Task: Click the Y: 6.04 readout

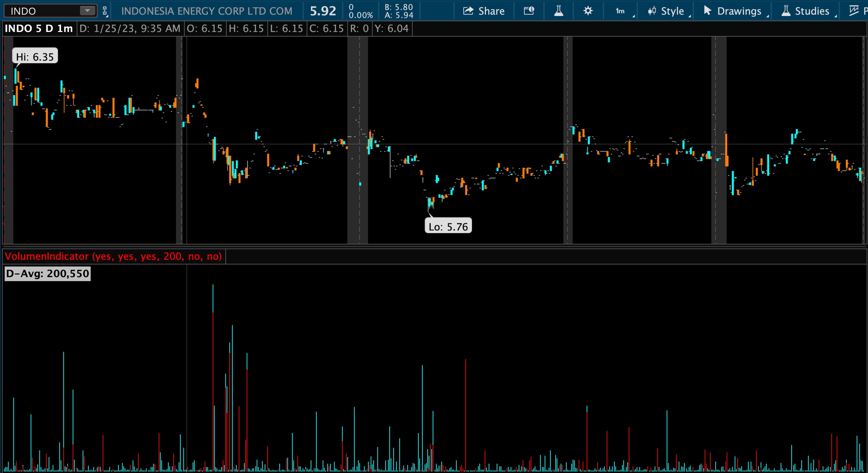Action: [x=392, y=28]
